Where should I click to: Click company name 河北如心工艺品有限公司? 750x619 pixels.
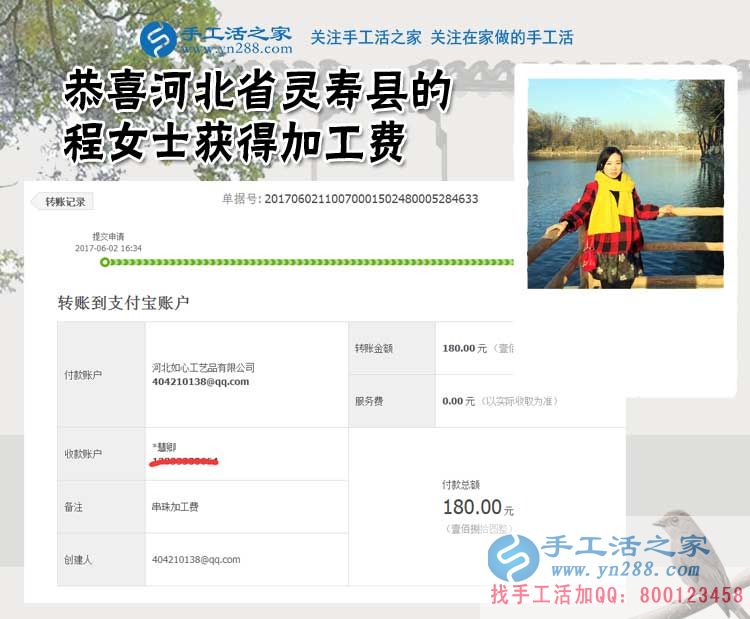(x=203, y=368)
